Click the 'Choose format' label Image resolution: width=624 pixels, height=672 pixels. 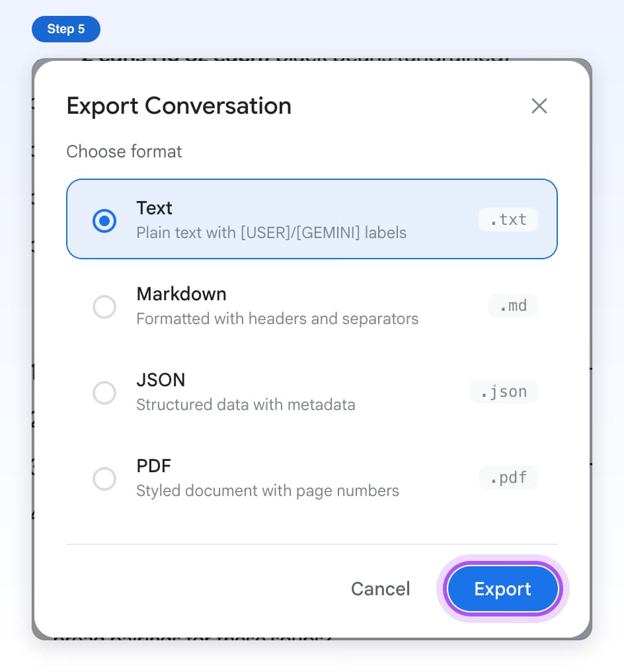124,151
